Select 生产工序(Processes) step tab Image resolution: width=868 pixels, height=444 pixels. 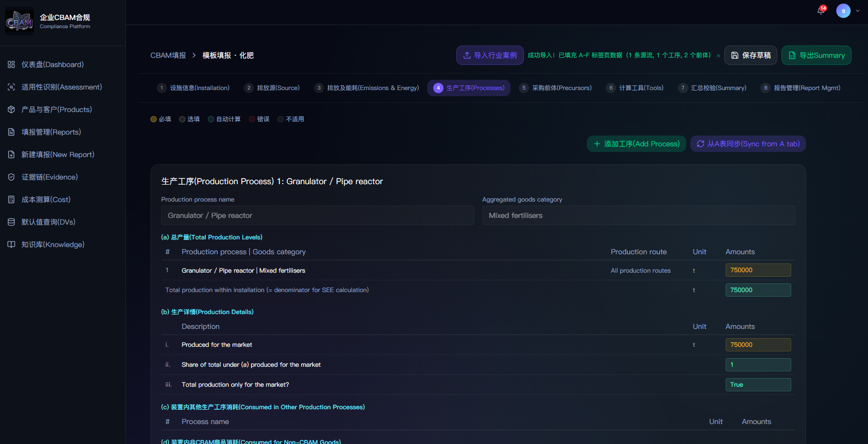(x=469, y=88)
